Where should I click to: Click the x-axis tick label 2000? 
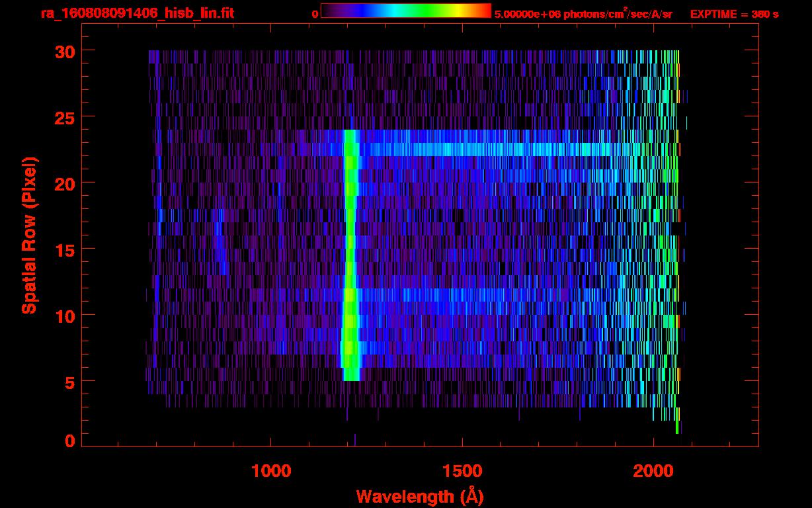(653, 471)
